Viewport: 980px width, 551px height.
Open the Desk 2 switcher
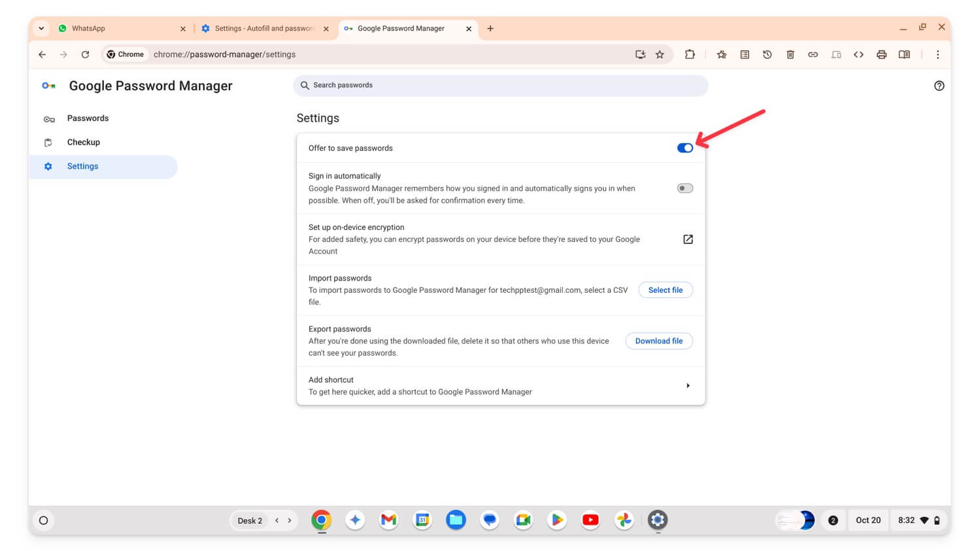[x=249, y=520]
